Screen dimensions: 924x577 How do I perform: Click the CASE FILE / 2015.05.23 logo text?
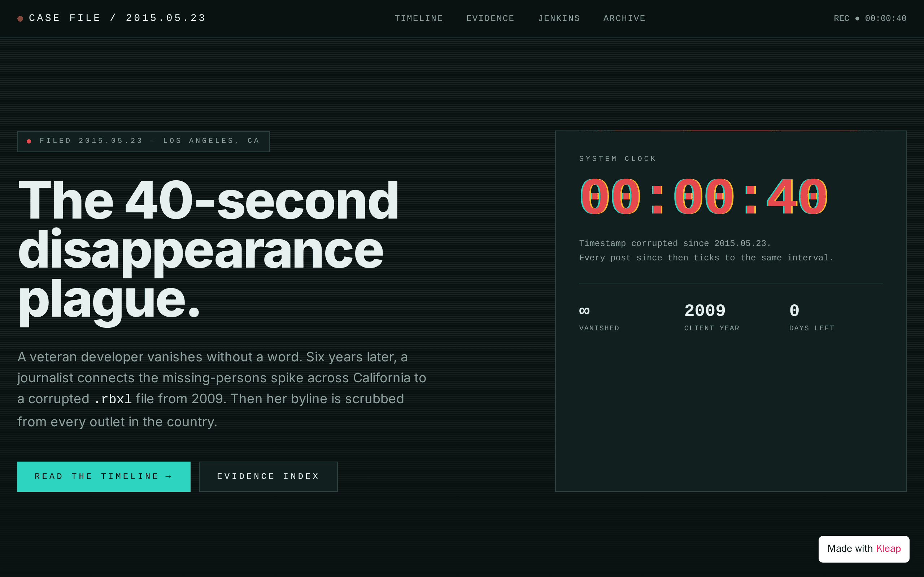(x=117, y=18)
